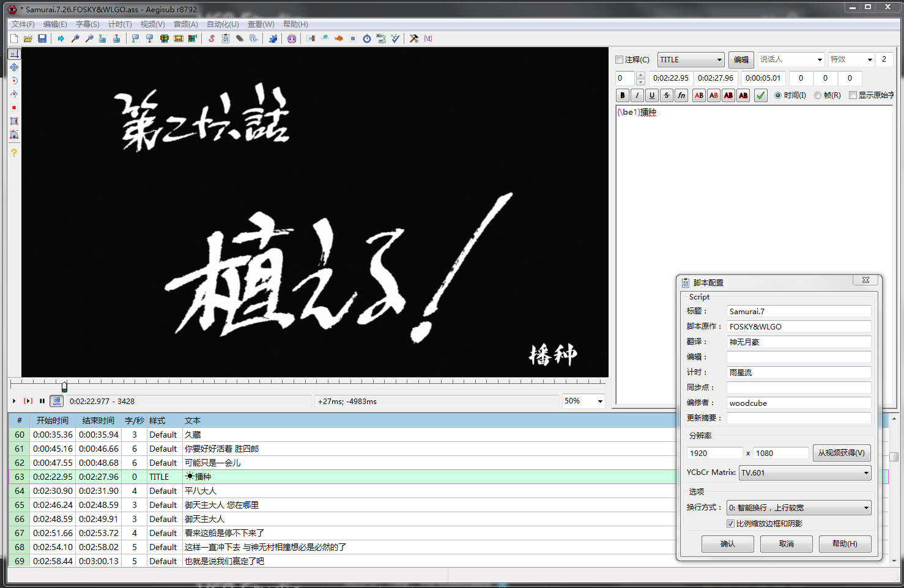Play the video
Image resolution: width=904 pixels, height=588 pixels.
click(14, 401)
